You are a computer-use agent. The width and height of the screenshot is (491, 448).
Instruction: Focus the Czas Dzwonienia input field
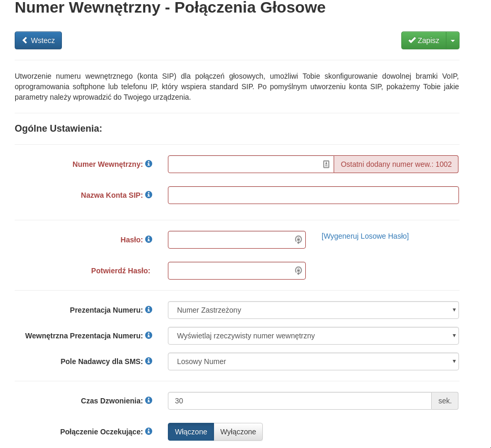tap(300, 401)
